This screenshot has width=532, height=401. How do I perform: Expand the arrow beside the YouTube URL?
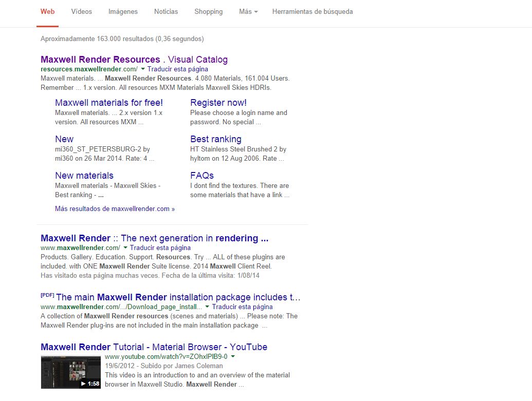point(233,356)
